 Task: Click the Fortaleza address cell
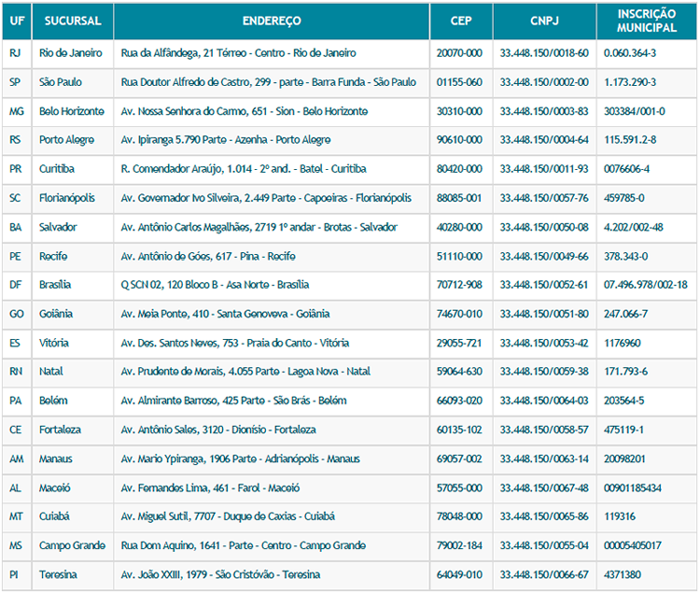click(218, 430)
